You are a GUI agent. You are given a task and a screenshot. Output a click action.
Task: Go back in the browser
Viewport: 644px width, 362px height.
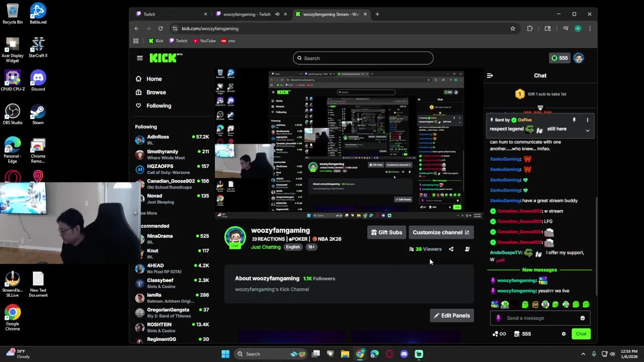(136, 29)
